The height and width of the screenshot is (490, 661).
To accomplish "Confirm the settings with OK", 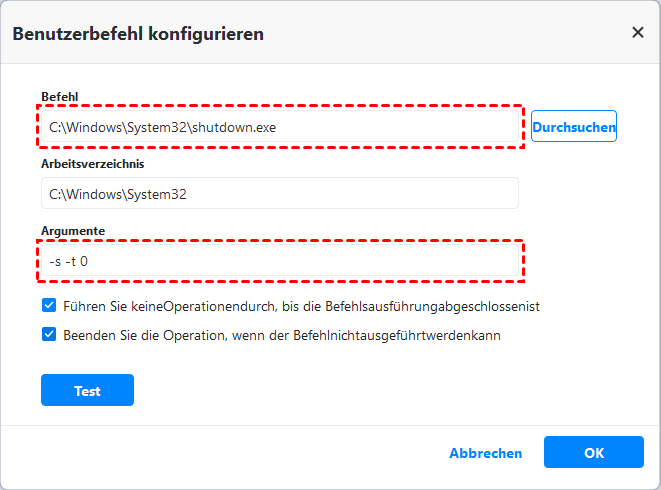I will point(594,453).
